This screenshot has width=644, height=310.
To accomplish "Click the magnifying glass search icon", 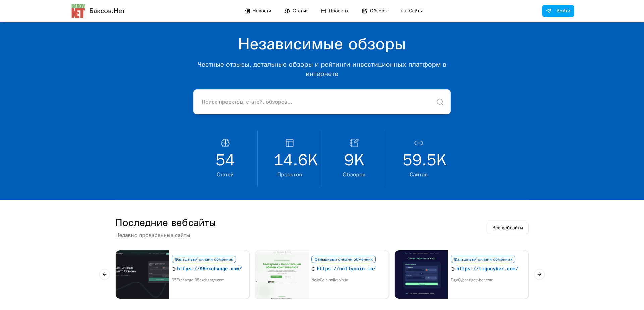I will pyautogui.click(x=440, y=102).
